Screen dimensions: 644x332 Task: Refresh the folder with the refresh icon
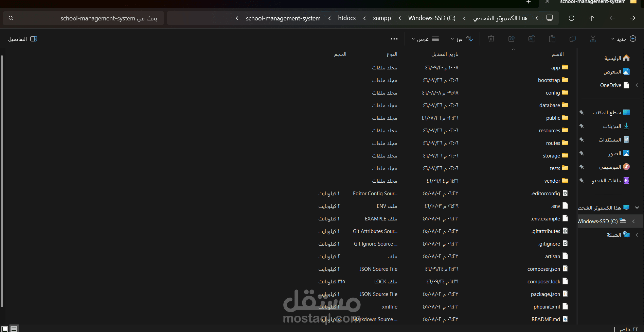pyautogui.click(x=571, y=18)
